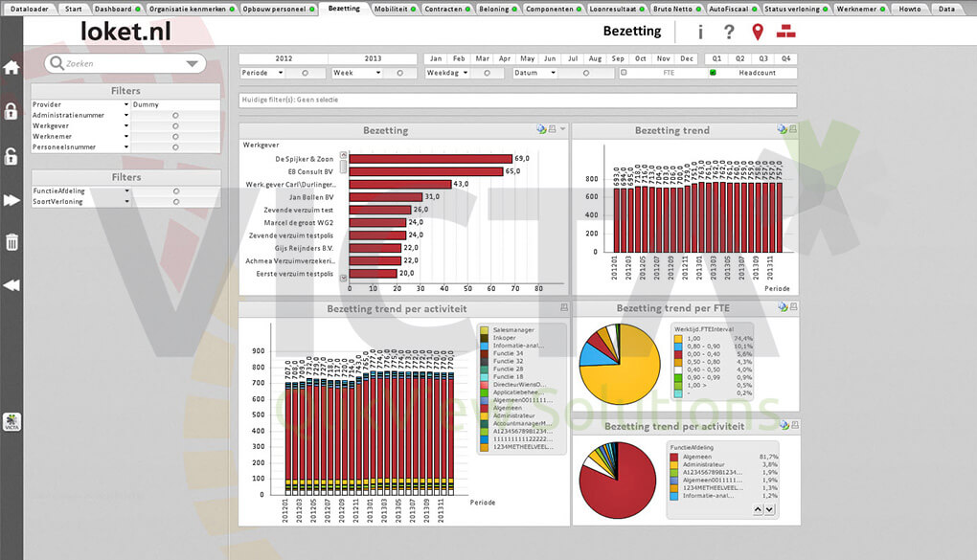Switch to the Organisatie kenmerken tab
This screenshot has width=977, height=560.
pos(192,9)
